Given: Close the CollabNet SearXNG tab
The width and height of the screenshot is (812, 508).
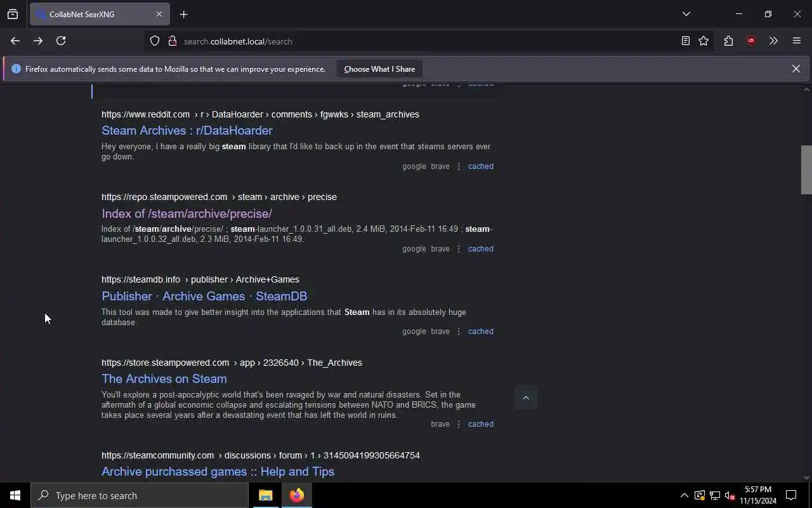Looking at the screenshot, I should point(159,14).
